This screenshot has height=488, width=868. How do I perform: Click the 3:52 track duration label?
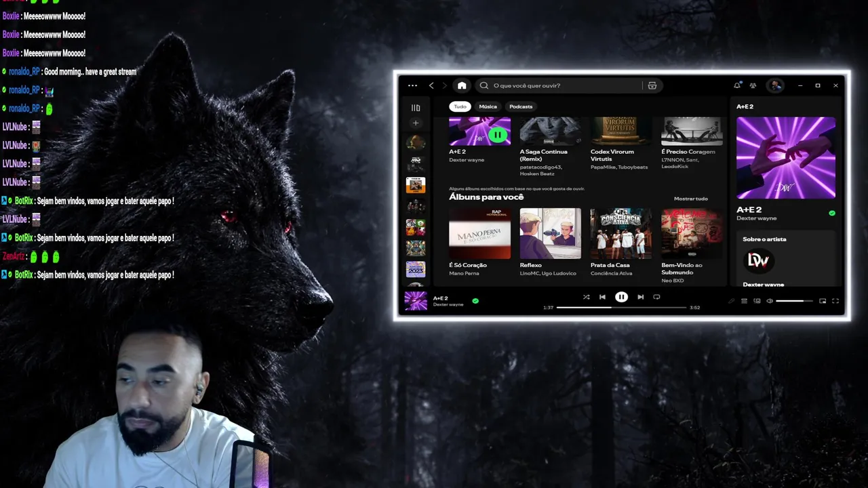(x=694, y=308)
